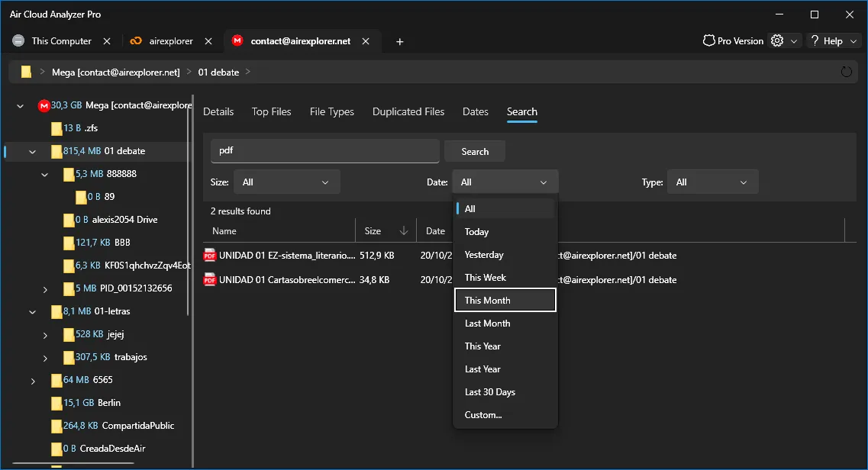The height and width of the screenshot is (470, 868).
Task: Close the contact@airexplorer.net tab
Action: 366,41
